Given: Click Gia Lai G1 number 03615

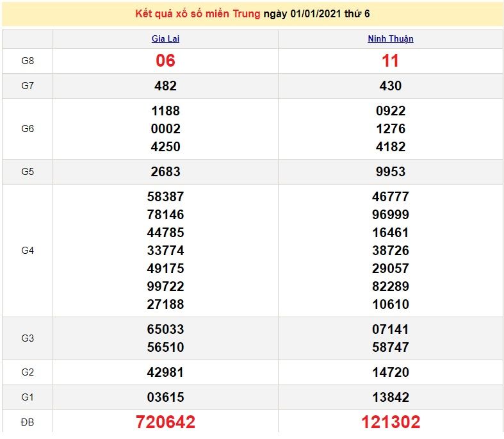Looking at the screenshot, I should (x=165, y=397).
